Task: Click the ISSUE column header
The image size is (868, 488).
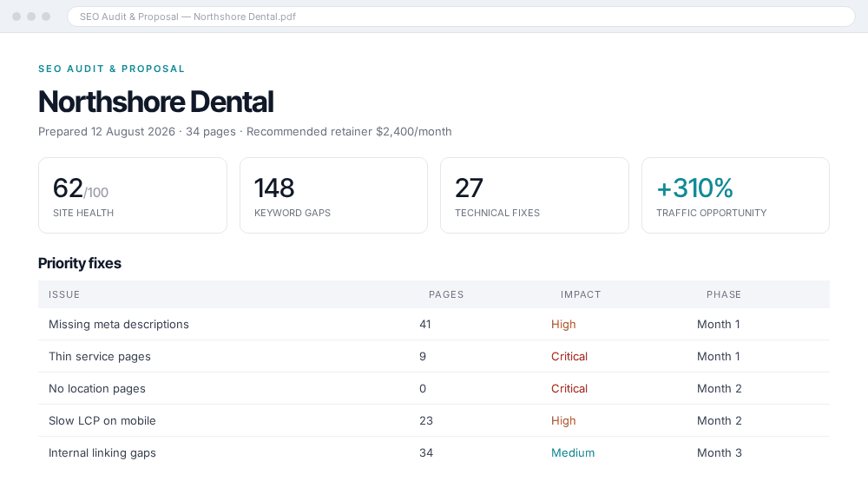Action: pos(64,294)
